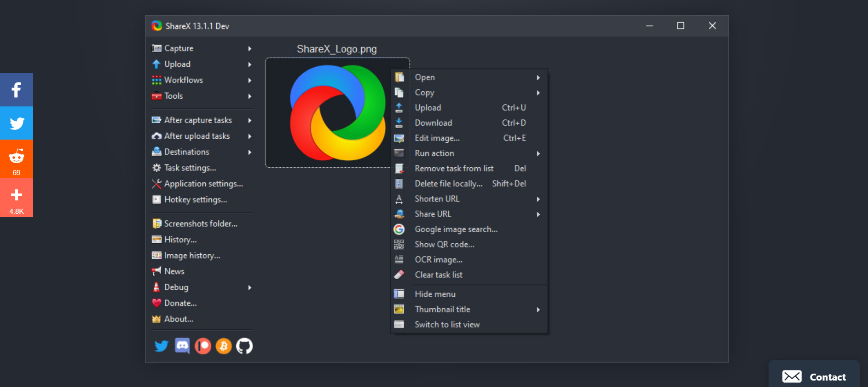Image resolution: width=868 pixels, height=387 pixels.
Task: Expand the Copy submenu arrow
Action: 538,93
